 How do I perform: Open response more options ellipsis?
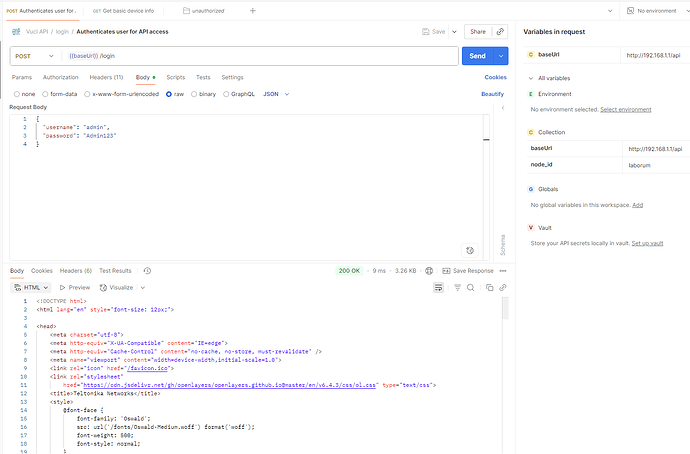[503, 271]
